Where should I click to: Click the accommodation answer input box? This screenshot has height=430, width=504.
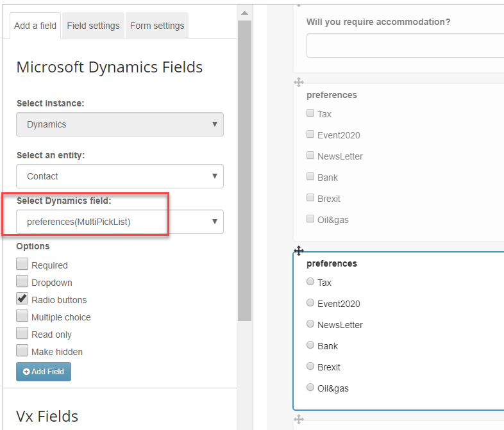click(x=406, y=45)
